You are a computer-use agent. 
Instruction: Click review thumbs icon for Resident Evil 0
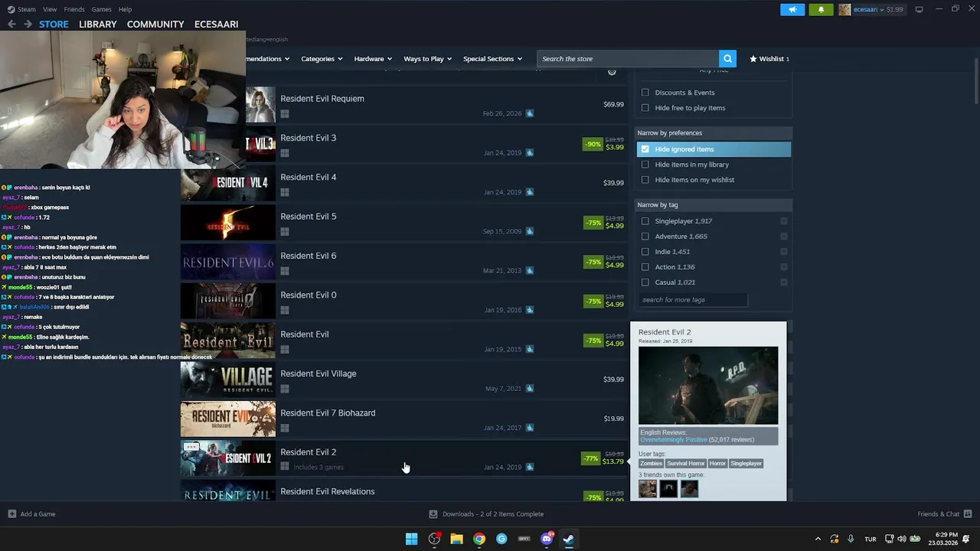click(530, 310)
